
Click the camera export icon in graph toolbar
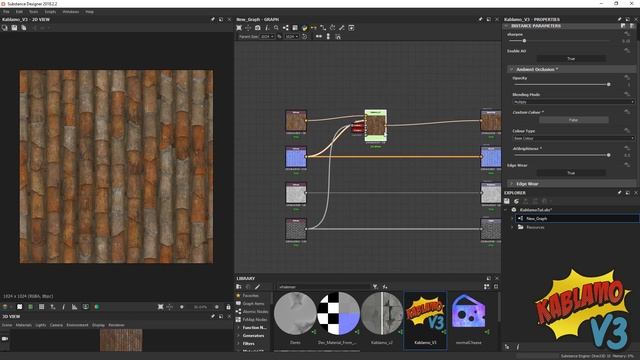(x=258, y=28)
